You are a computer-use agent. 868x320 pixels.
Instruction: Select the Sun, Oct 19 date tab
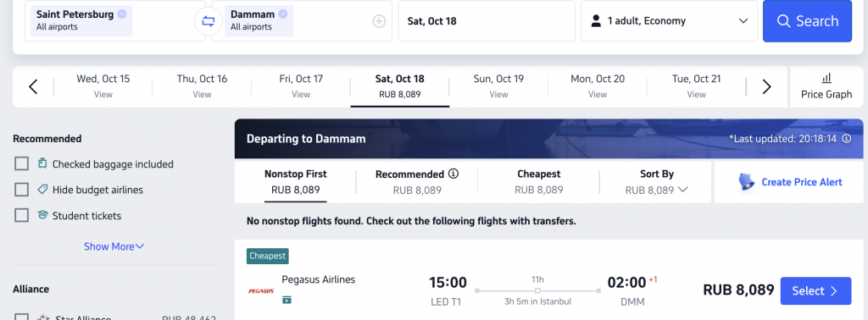pyautogui.click(x=498, y=86)
